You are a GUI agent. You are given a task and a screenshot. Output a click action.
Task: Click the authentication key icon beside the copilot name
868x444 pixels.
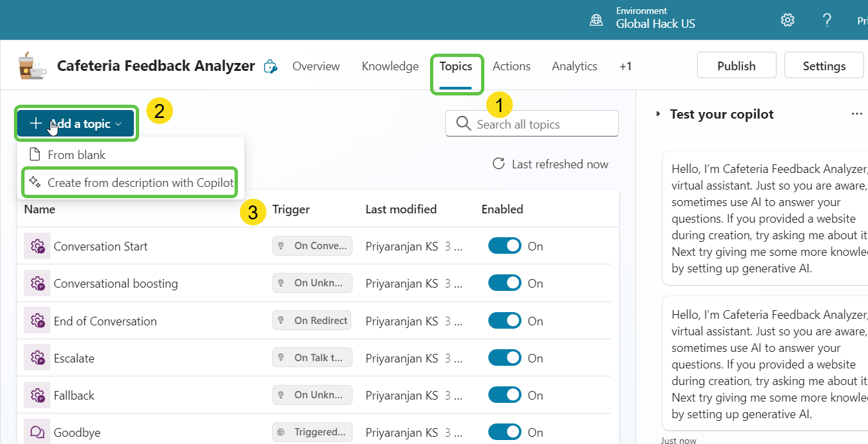(270, 66)
